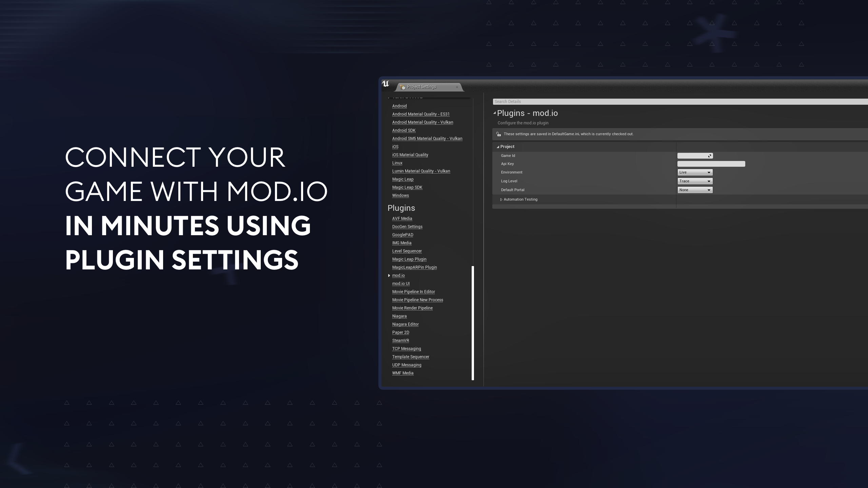This screenshot has height=488, width=868.
Task: Click the Api Key property label
Action: coord(507,164)
